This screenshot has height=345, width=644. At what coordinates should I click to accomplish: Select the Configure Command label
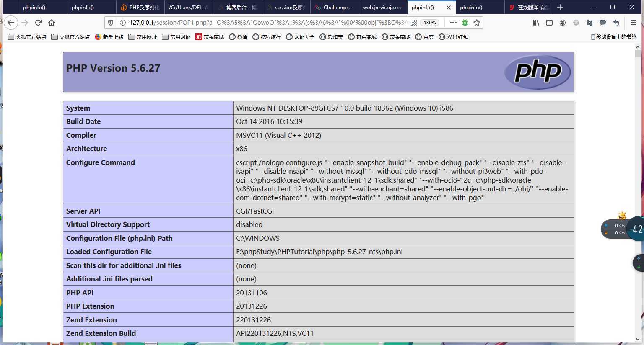click(x=101, y=162)
